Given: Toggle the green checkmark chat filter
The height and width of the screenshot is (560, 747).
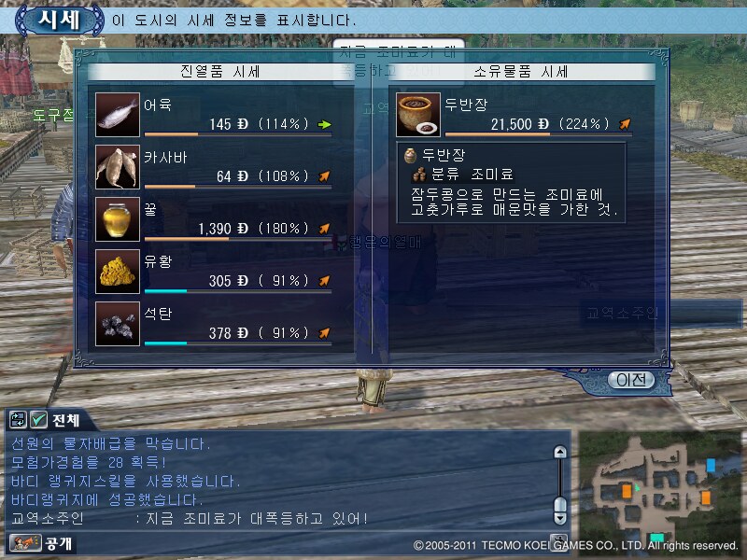Looking at the screenshot, I should (x=38, y=420).
